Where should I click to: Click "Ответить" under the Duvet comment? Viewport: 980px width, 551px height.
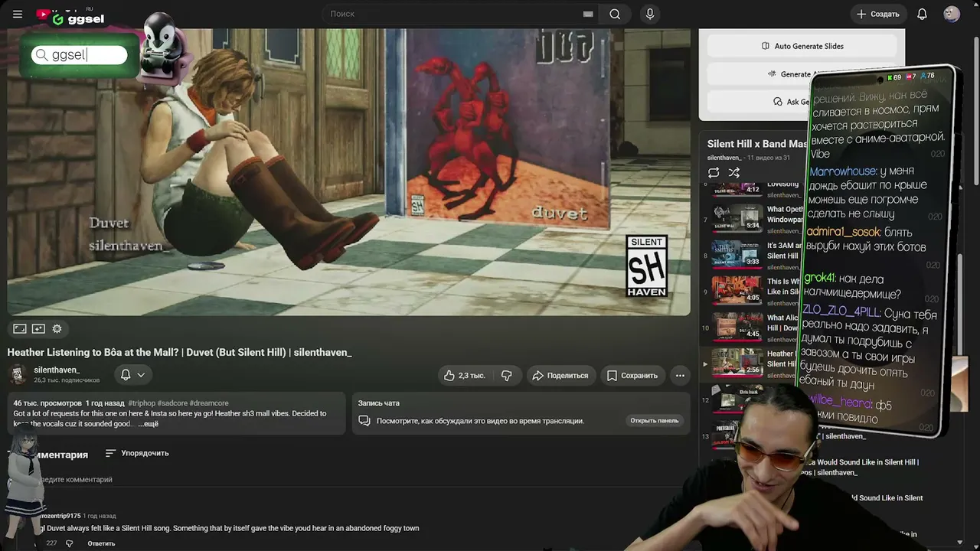101,543
